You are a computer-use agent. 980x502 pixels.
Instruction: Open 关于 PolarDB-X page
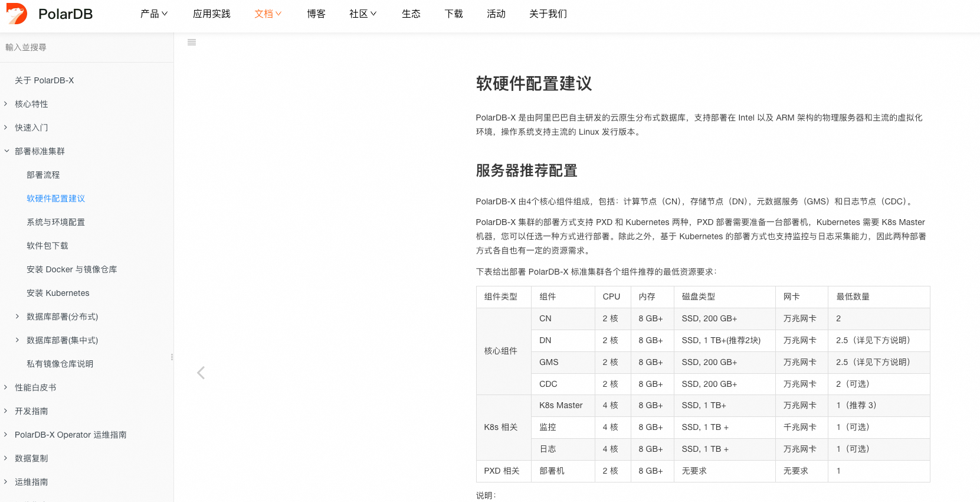[x=44, y=80]
